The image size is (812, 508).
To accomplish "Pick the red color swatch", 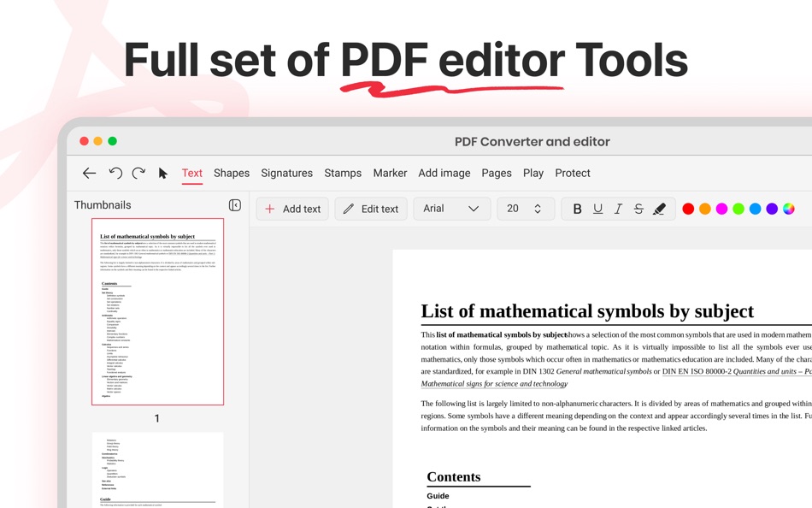I will pyautogui.click(x=688, y=209).
